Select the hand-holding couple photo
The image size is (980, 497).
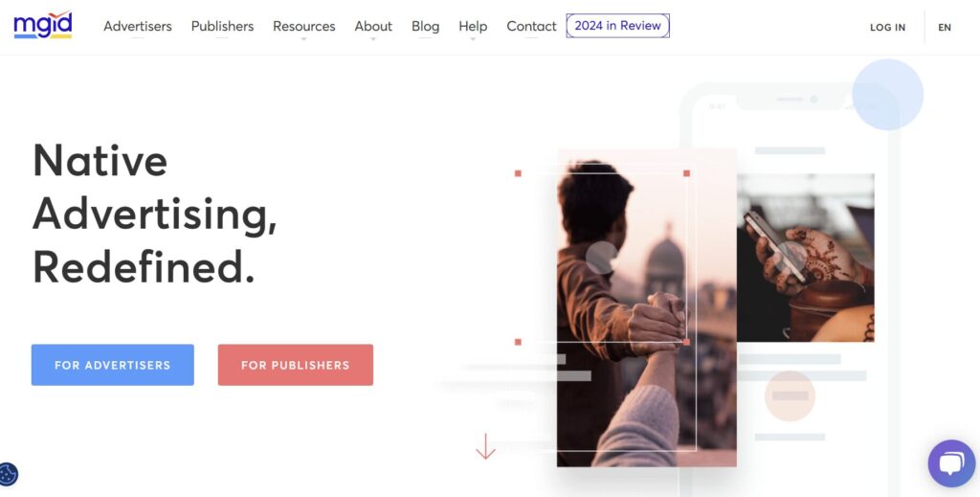[x=646, y=307]
